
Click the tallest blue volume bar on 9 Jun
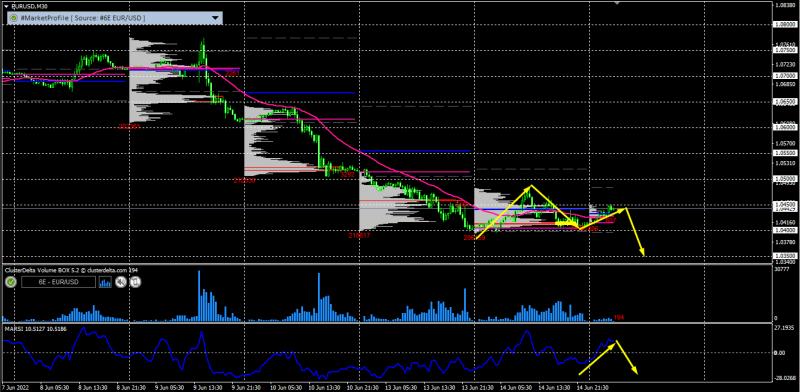click(199, 296)
